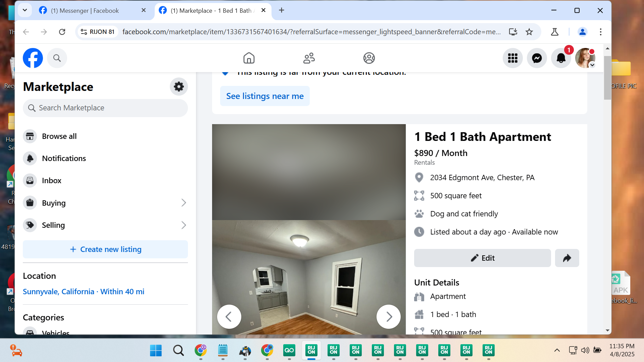Image resolution: width=644 pixels, height=362 pixels.
Task: Open the Chrome profile icon
Action: tap(583, 32)
